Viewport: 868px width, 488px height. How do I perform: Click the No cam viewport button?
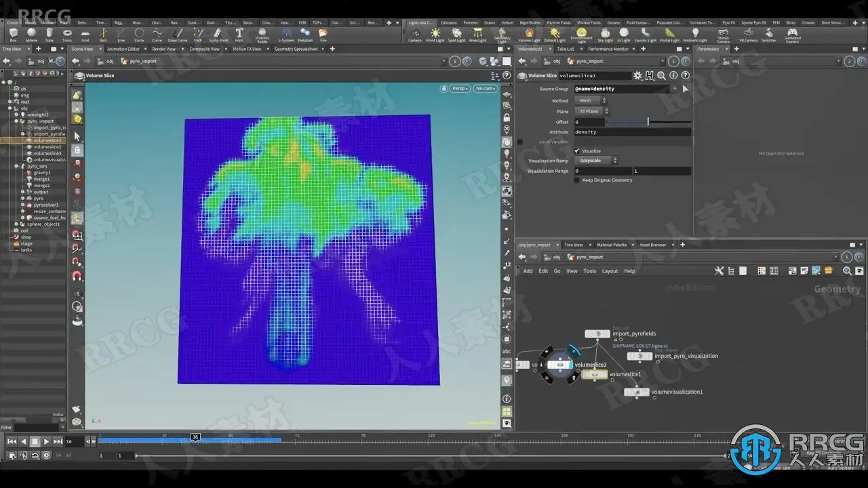[485, 89]
